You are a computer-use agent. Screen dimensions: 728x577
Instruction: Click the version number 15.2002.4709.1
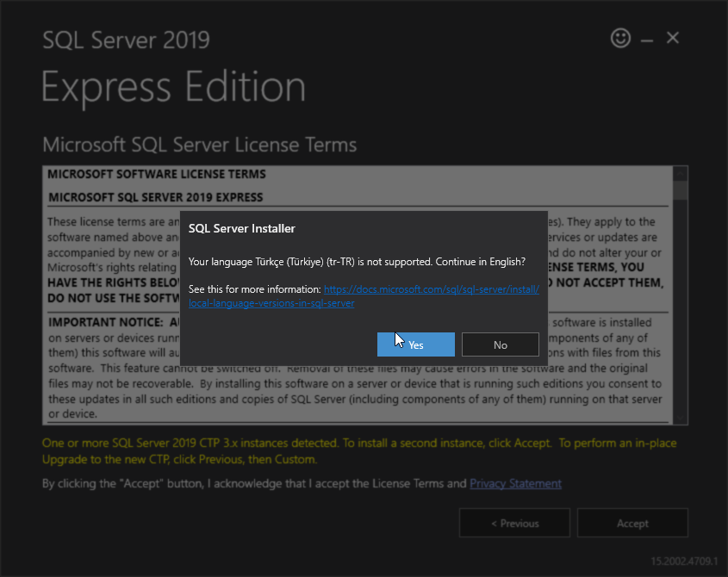[x=684, y=561]
